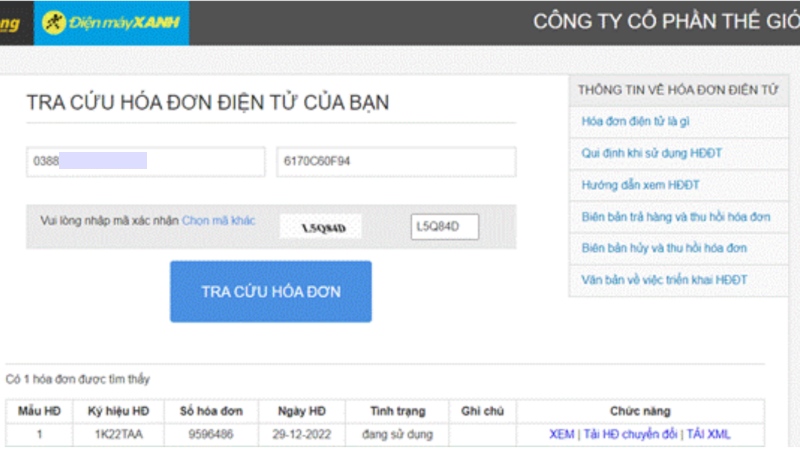Click the status text 'đang sử dụng'
Screen dimensions: 800x450
397,434
